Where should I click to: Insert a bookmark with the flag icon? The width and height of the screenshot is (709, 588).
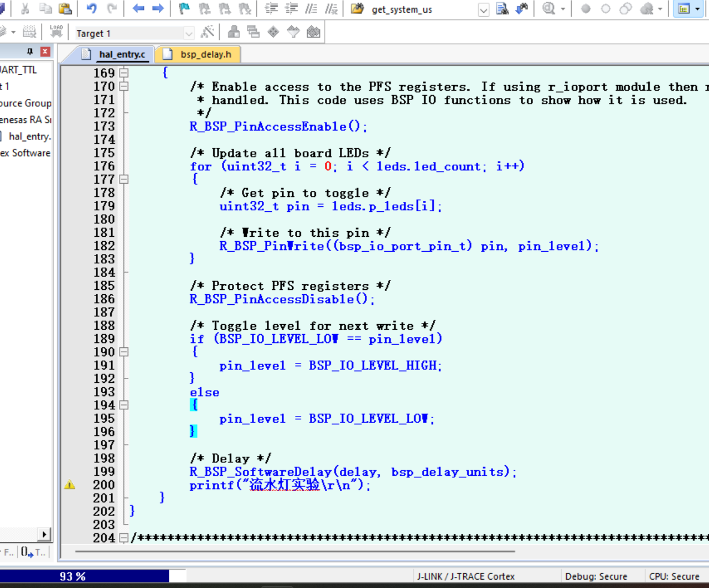[184, 9]
